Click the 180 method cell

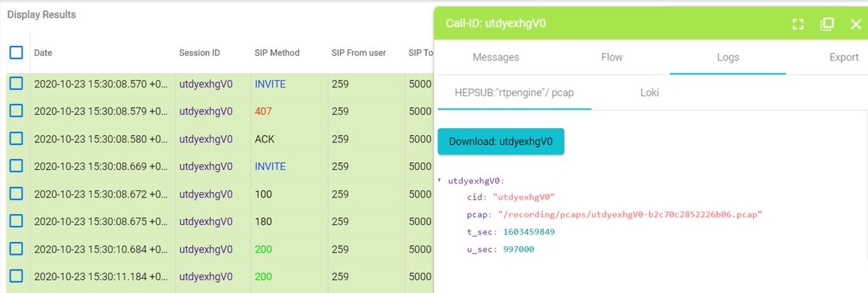[x=263, y=221]
